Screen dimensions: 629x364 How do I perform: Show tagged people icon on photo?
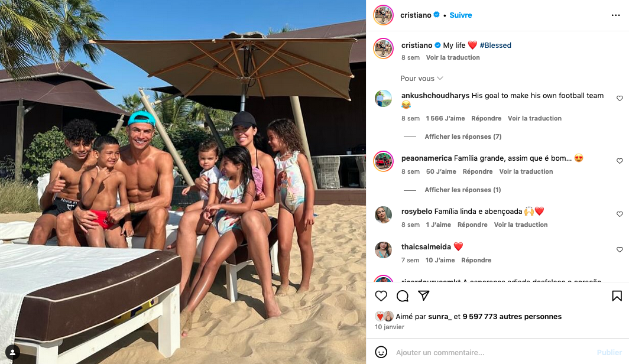pyautogui.click(x=13, y=352)
